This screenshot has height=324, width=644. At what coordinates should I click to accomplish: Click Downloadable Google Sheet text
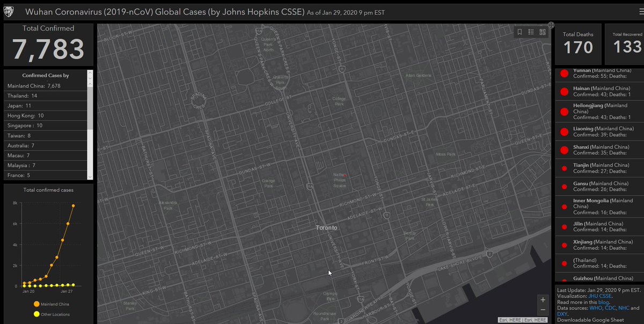(590, 320)
